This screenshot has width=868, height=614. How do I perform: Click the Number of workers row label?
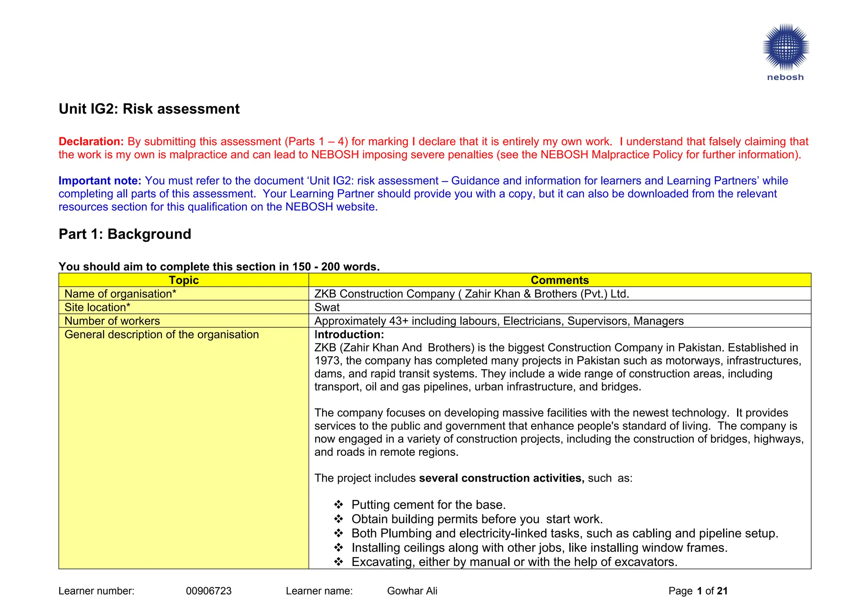tap(112, 321)
